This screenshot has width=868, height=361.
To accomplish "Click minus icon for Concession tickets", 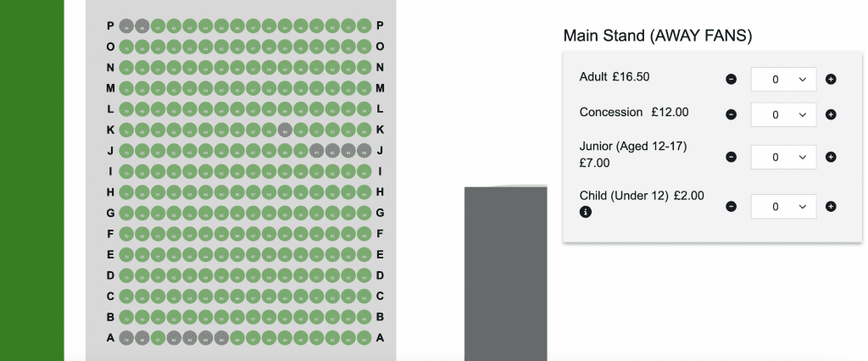I will click(x=731, y=114).
